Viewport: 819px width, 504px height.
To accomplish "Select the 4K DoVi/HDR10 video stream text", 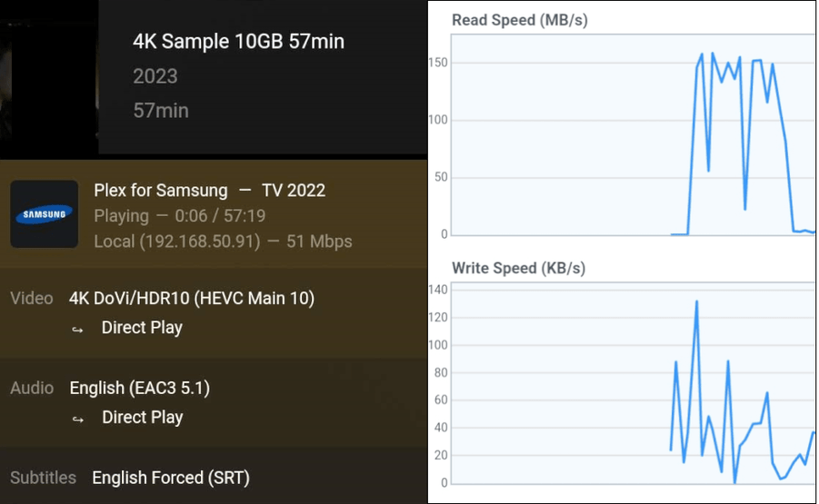I will point(192,298).
